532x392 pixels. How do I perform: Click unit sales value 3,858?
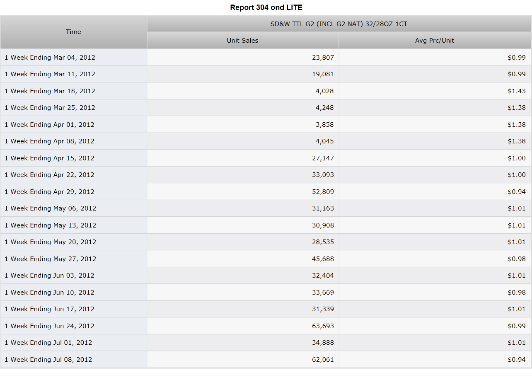click(x=325, y=125)
